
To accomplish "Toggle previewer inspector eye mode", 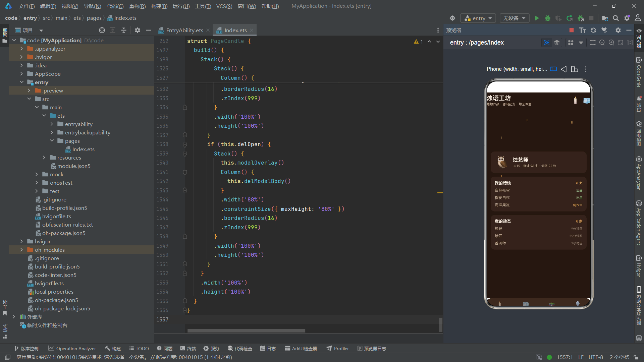I will (547, 43).
